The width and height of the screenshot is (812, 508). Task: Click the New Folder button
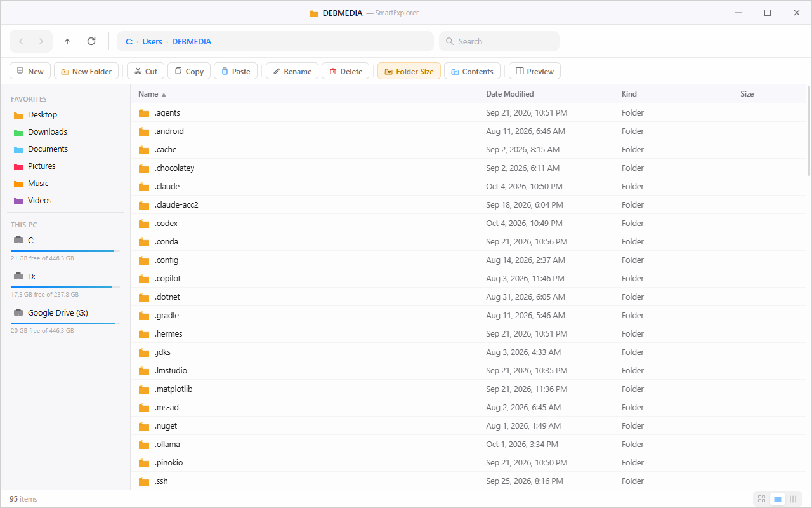tap(86, 71)
